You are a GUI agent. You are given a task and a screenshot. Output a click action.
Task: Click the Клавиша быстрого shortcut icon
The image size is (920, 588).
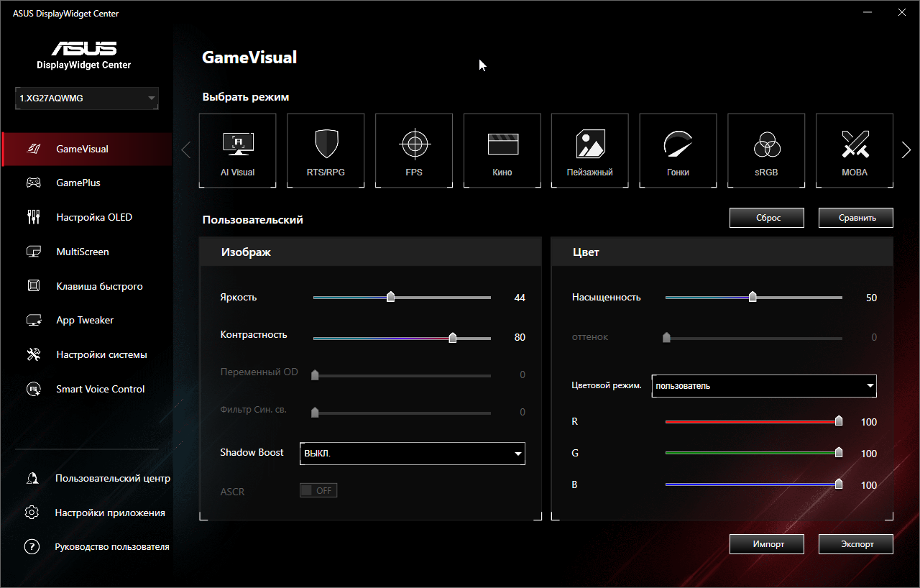point(34,286)
